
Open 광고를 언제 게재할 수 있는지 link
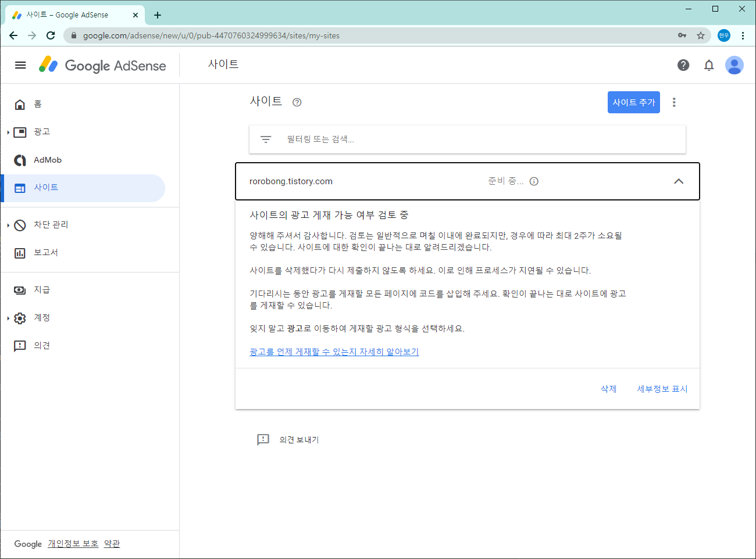[334, 352]
